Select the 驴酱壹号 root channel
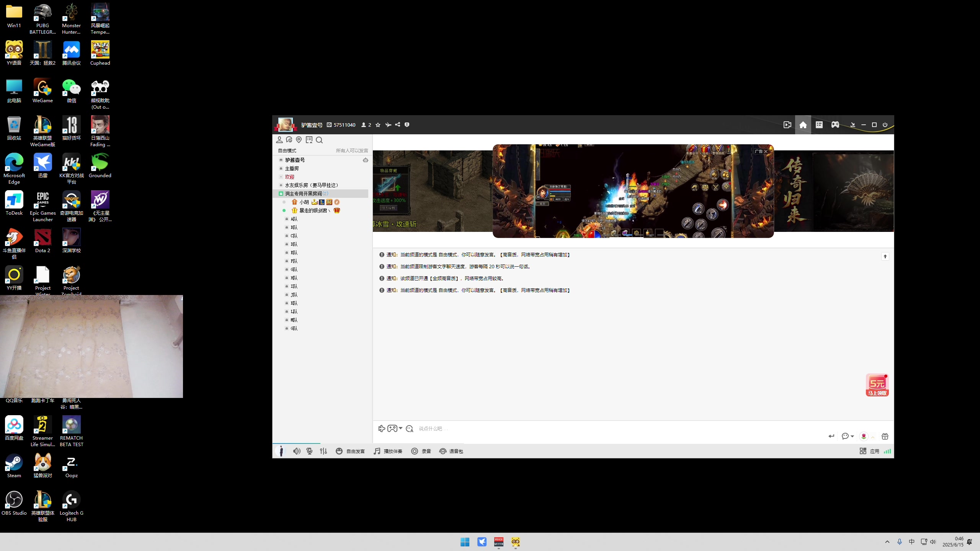The width and height of the screenshot is (980, 551). [295, 160]
